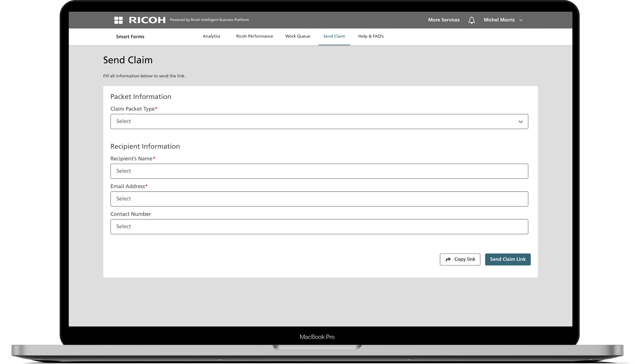Screen dimensions: 635x364
Task: Click the RICOH logo
Action: point(147,20)
